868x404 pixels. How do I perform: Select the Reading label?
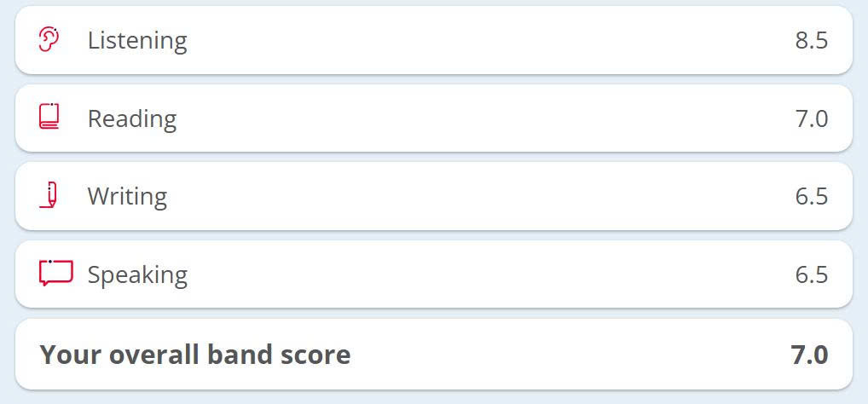[132, 118]
